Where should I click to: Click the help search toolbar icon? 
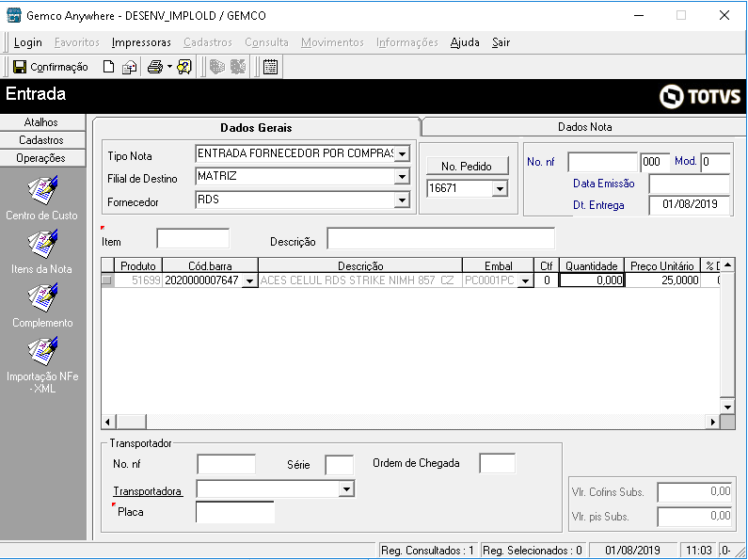pyautogui.click(x=184, y=67)
